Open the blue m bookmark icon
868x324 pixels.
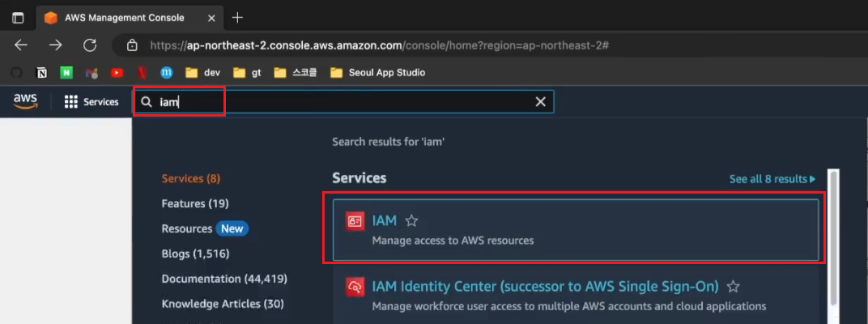tap(167, 73)
